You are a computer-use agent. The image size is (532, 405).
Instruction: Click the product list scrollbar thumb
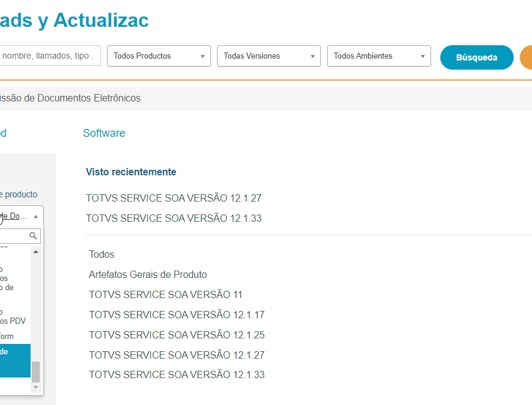[x=35, y=371]
